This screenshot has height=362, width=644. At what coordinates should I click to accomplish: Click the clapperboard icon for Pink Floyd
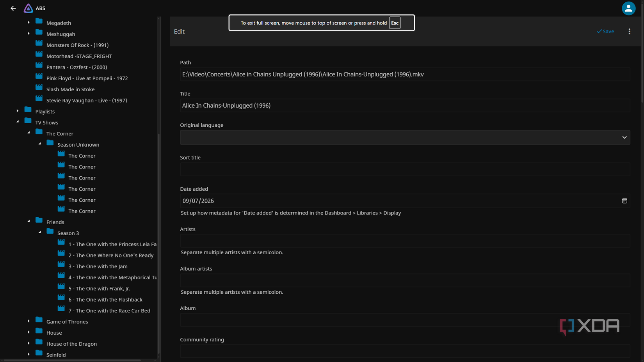tap(39, 76)
